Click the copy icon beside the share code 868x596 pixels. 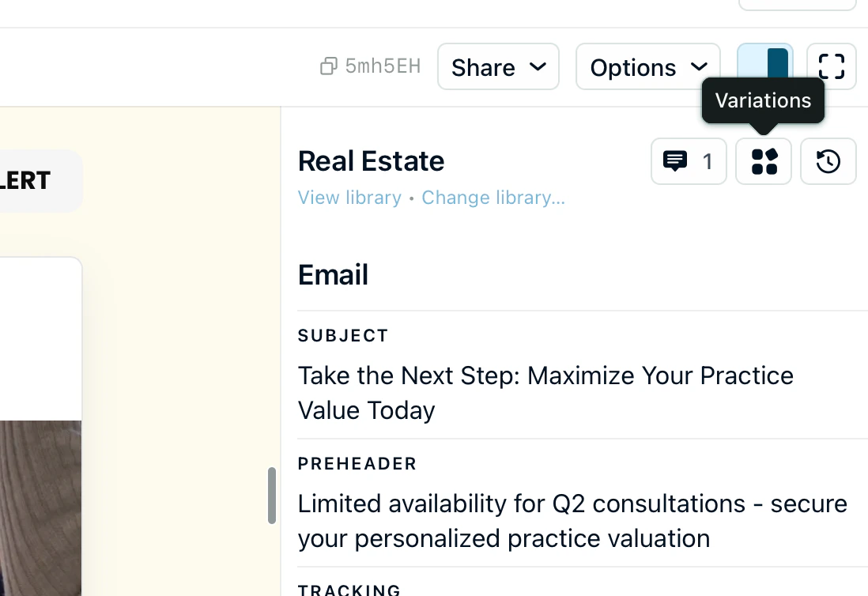tap(328, 66)
